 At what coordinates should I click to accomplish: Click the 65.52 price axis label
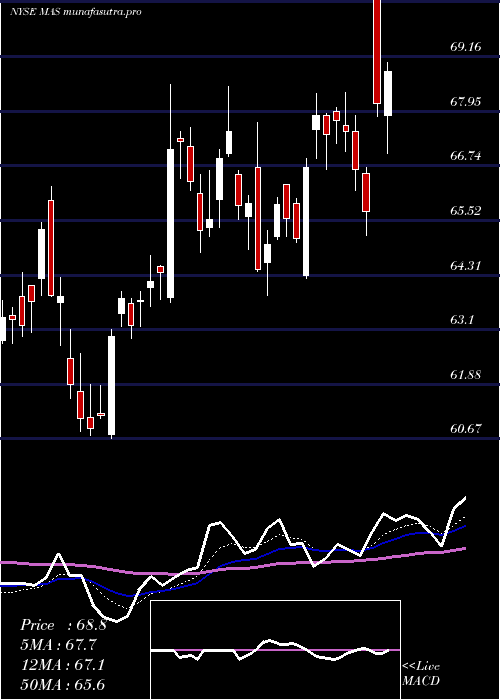pos(466,211)
